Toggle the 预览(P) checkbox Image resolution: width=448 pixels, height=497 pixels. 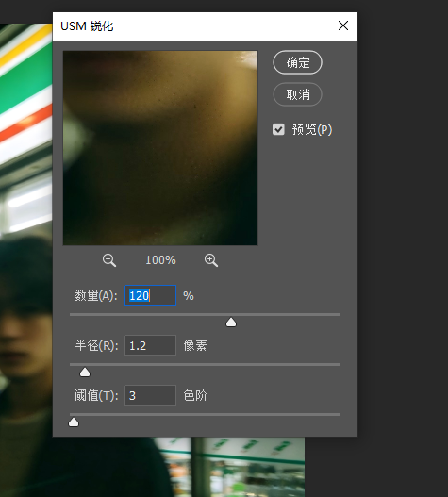click(278, 129)
